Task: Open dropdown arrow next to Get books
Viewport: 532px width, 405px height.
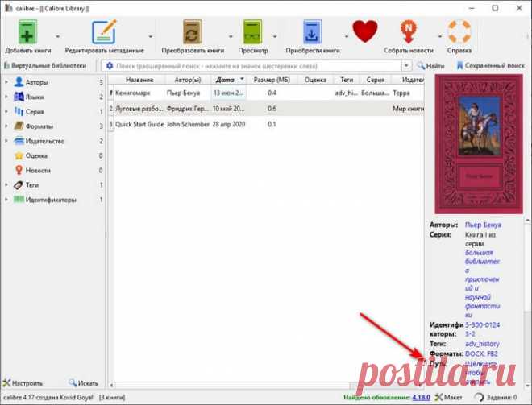Action: (347, 36)
